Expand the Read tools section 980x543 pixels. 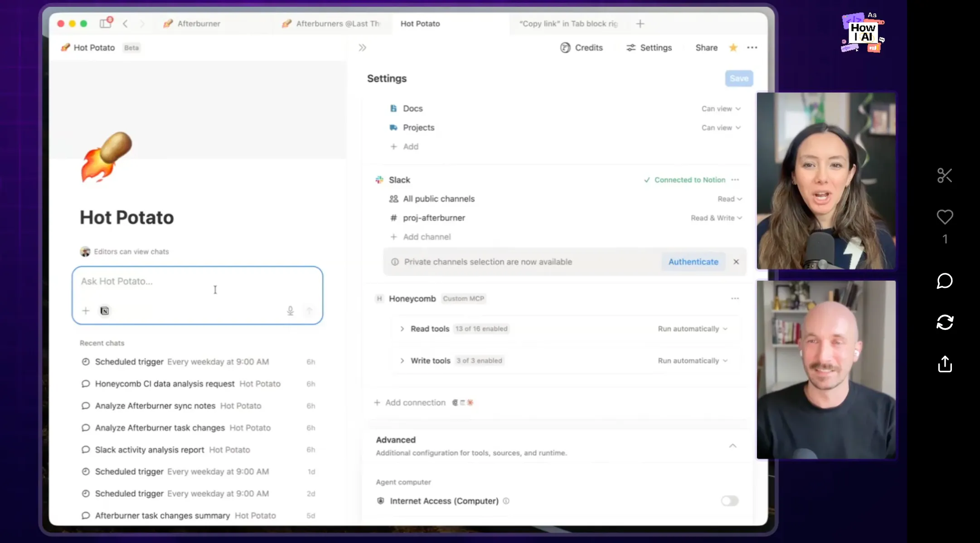coord(402,329)
